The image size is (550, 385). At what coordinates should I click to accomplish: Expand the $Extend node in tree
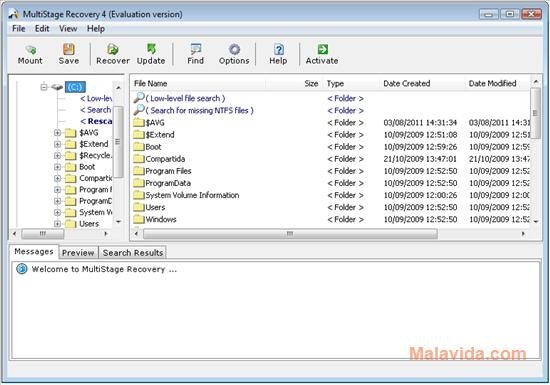(x=58, y=144)
